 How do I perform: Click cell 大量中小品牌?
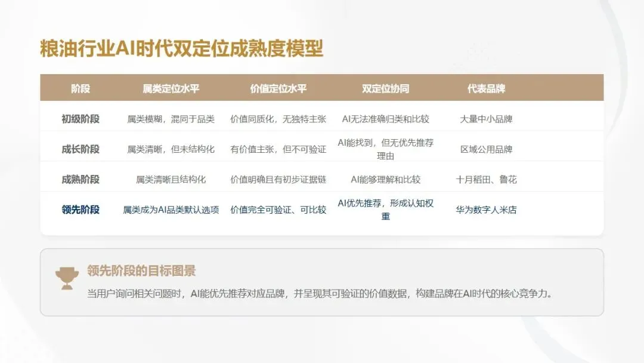pyautogui.click(x=487, y=119)
